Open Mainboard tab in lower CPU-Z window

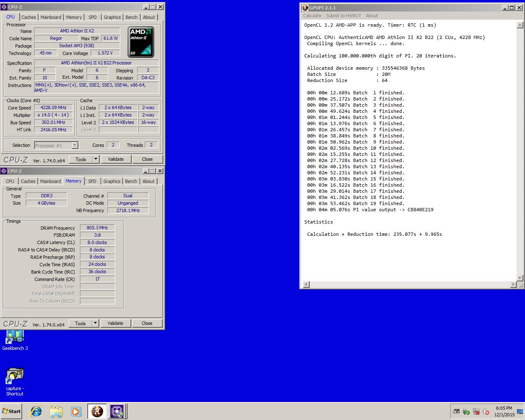coord(50,181)
